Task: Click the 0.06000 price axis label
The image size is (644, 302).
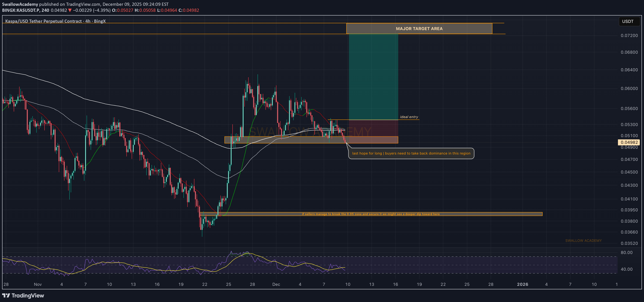Action: point(629,89)
